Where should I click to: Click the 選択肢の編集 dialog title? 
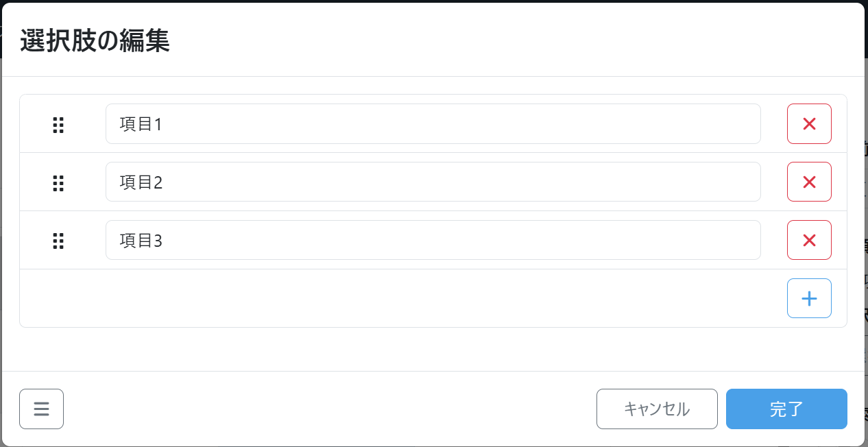click(x=95, y=41)
